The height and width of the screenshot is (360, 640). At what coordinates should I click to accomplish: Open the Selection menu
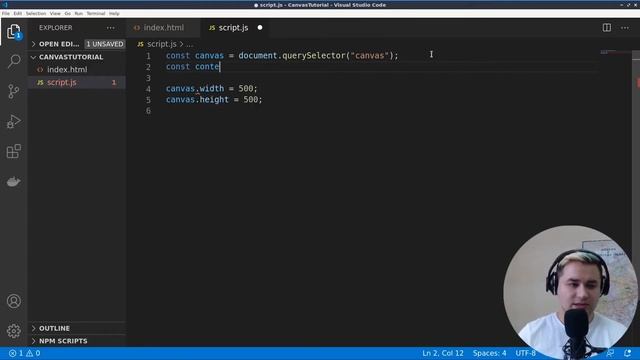36,13
